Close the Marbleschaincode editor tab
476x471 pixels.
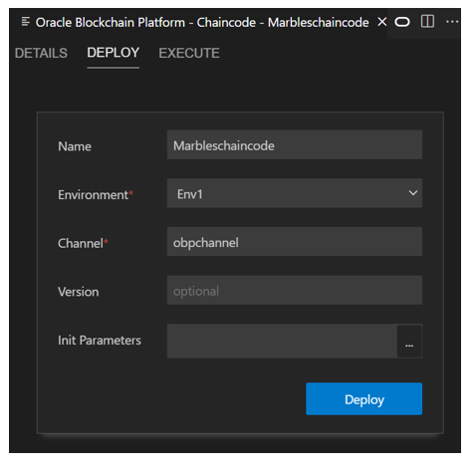382,22
